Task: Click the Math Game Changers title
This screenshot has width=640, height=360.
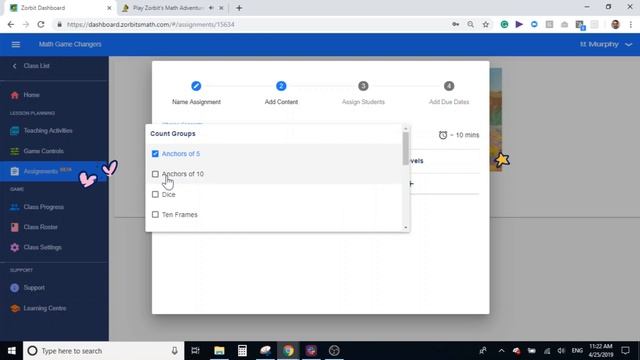Action: 70,44
